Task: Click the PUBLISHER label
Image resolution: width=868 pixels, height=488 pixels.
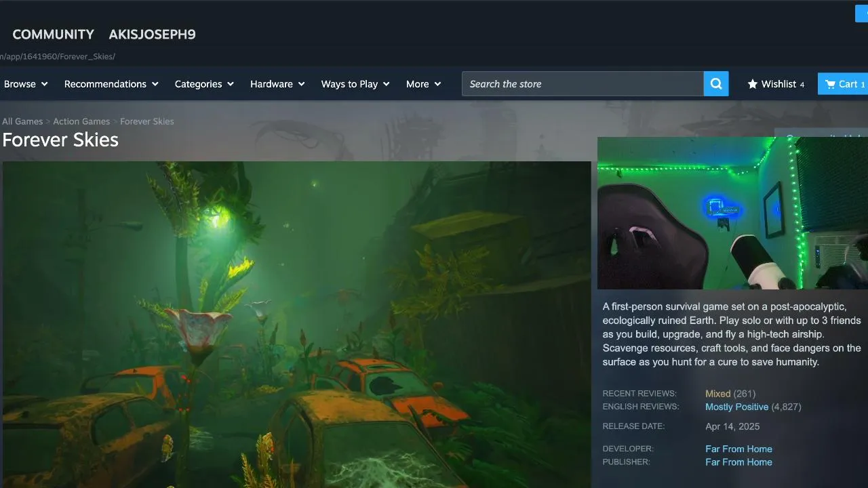Action: [626, 462]
